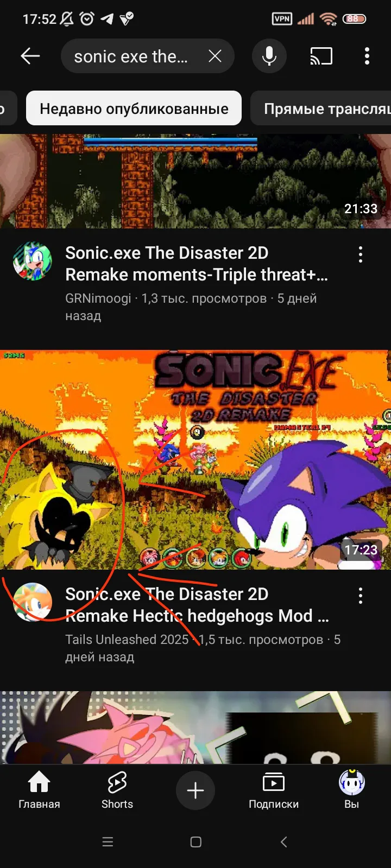Open the top-right three-dot overflow menu
This screenshot has height=868, width=391.
coord(367,56)
